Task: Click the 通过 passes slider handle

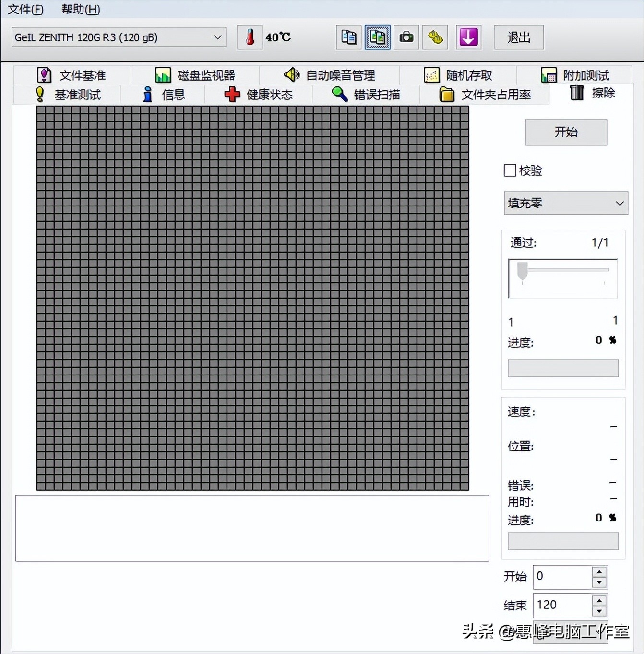Action: tap(523, 271)
